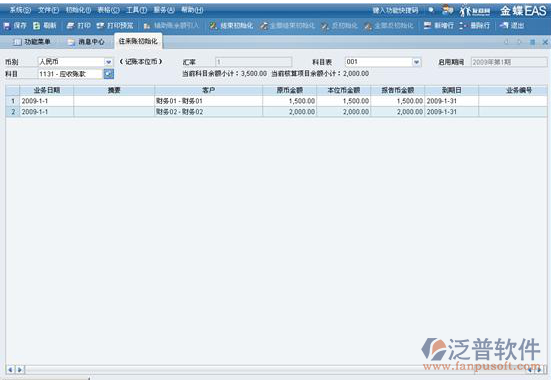Open the 工具 menu
This screenshot has width=551, height=382.
point(136,10)
